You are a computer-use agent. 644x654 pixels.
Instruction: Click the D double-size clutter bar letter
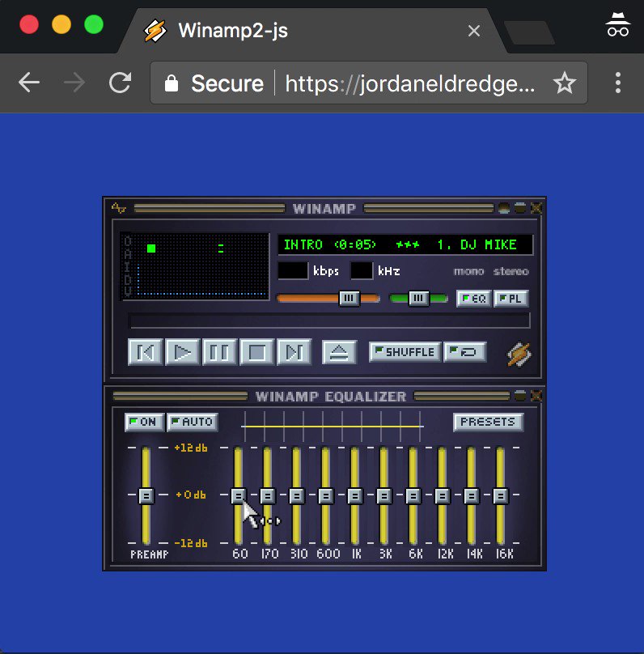click(x=128, y=279)
